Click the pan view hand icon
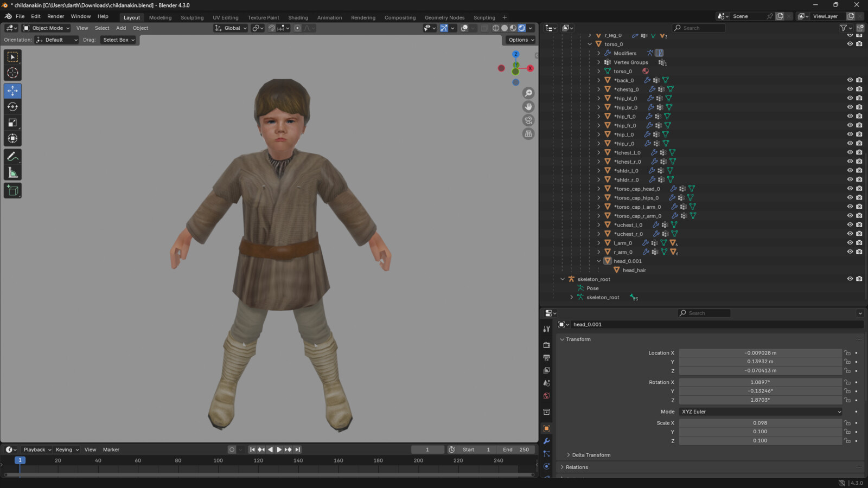Screen dimensions: 868x488 [x=528, y=107]
